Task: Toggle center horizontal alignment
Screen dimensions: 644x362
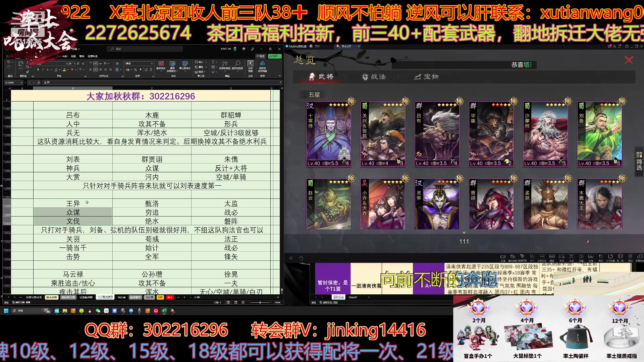Action: [96, 70]
